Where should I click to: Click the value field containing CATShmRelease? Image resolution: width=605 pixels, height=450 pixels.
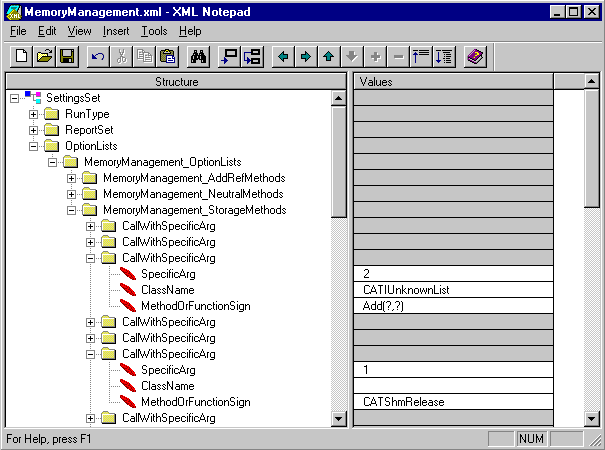click(453, 402)
